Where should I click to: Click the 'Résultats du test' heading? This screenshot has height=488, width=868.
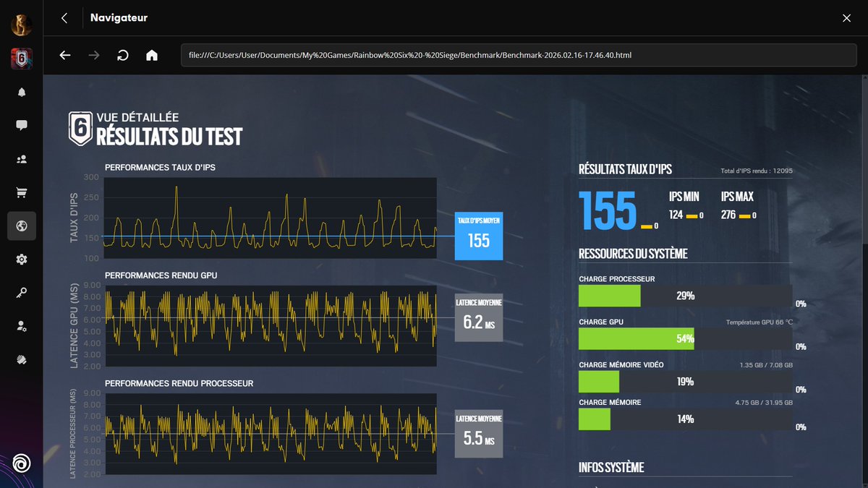[169, 136]
